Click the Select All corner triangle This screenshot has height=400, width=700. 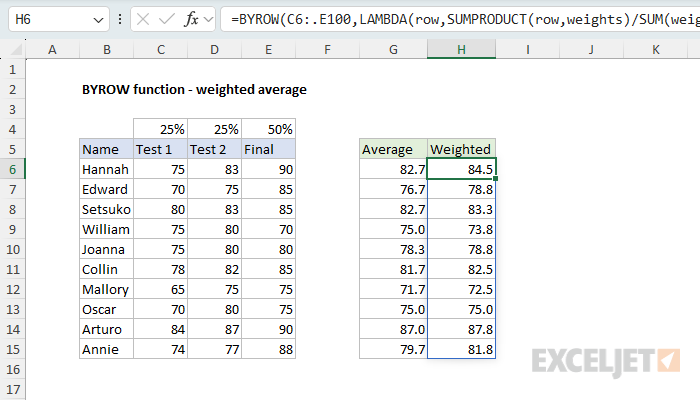coord(17,50)
